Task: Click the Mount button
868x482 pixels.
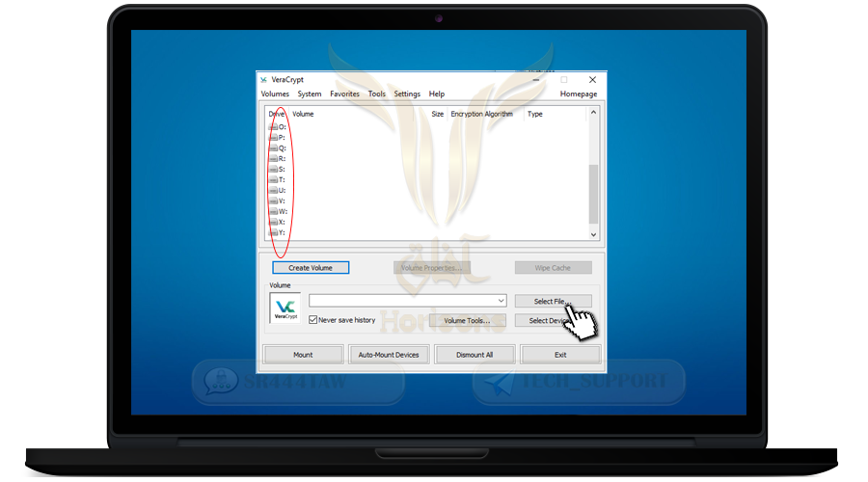Action: coord(303,355)
